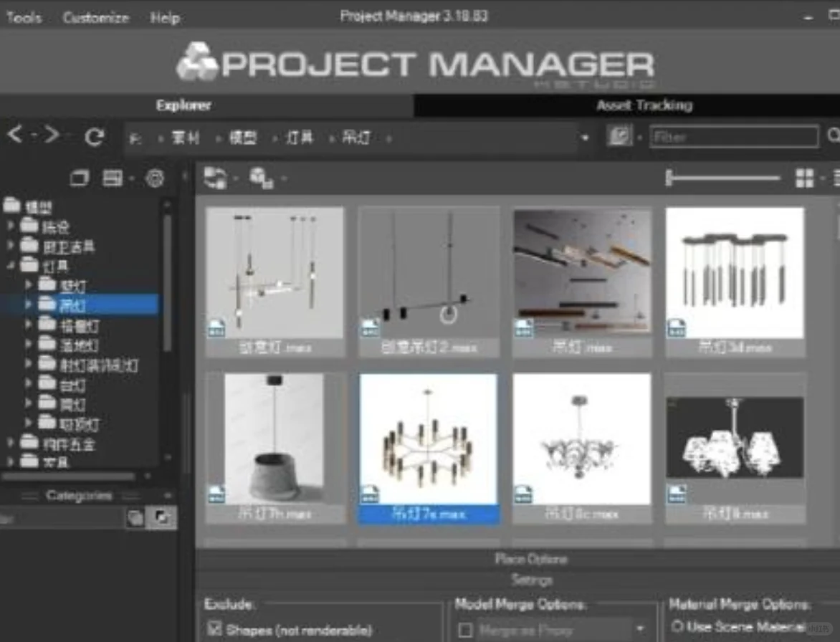
Task: Select the highlighted 吊灯 folder in tree
Action: click(x=72, y=305)
